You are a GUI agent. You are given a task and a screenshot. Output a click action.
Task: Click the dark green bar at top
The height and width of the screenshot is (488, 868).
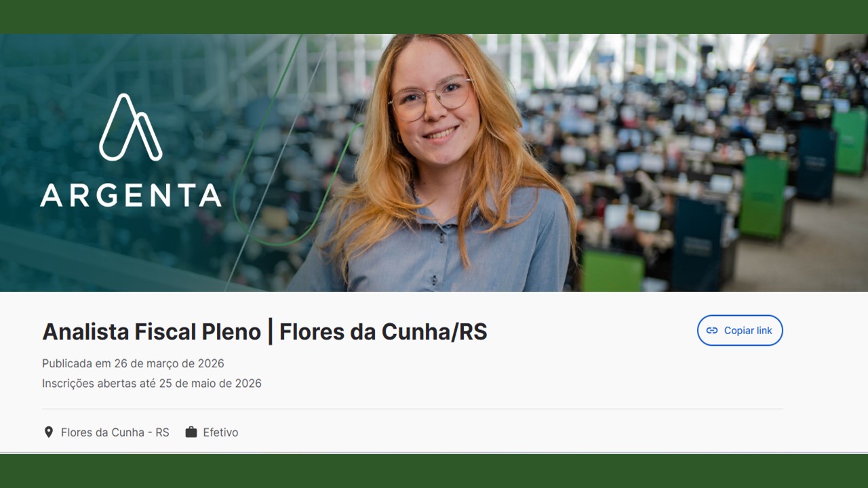[434, 17]
